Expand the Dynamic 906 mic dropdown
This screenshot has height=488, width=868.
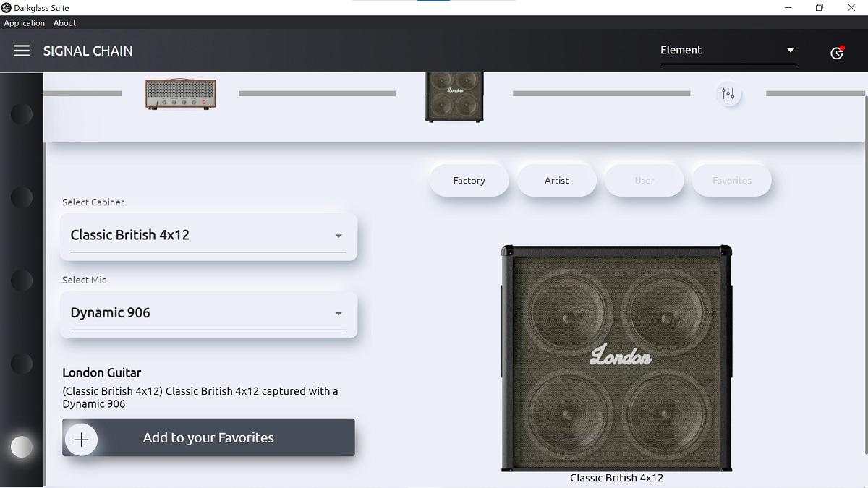tap(208, 314)
